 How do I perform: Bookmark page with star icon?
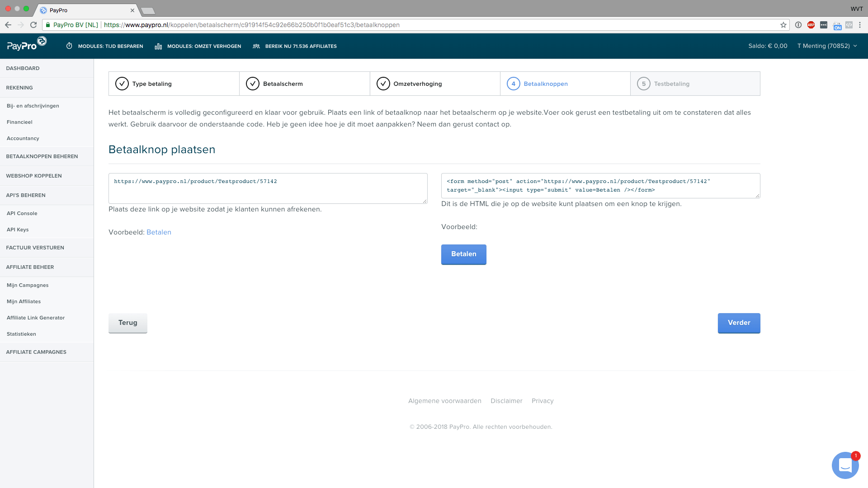pos(783,25)
